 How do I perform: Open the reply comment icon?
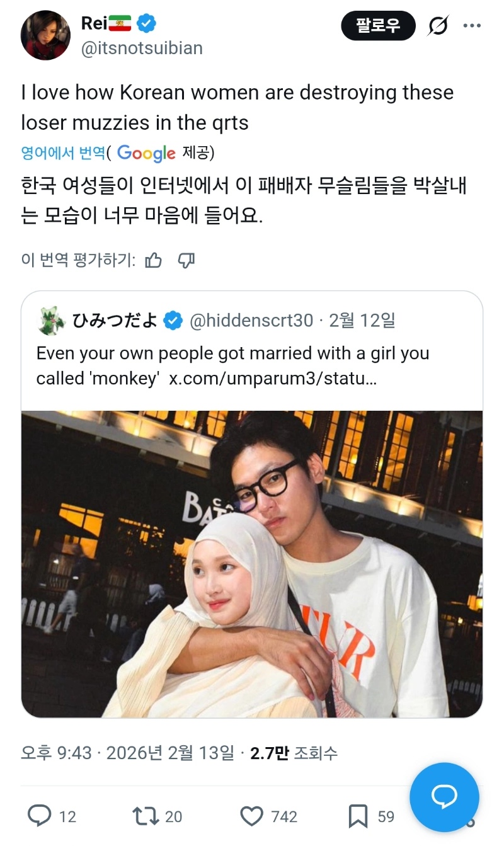tap(40, 816)
